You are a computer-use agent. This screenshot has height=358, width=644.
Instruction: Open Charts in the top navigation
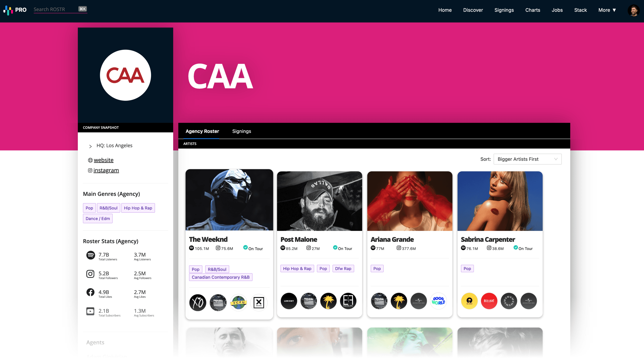click(533, 10)
